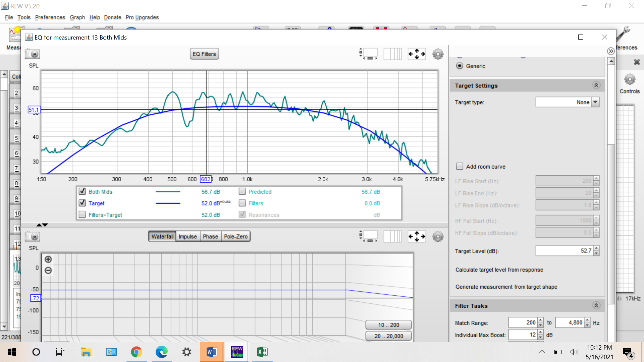The width and height of the screenshot is (644, 362).
Task: Open Controls gear in main REW window
Action: tap(630, 80)
